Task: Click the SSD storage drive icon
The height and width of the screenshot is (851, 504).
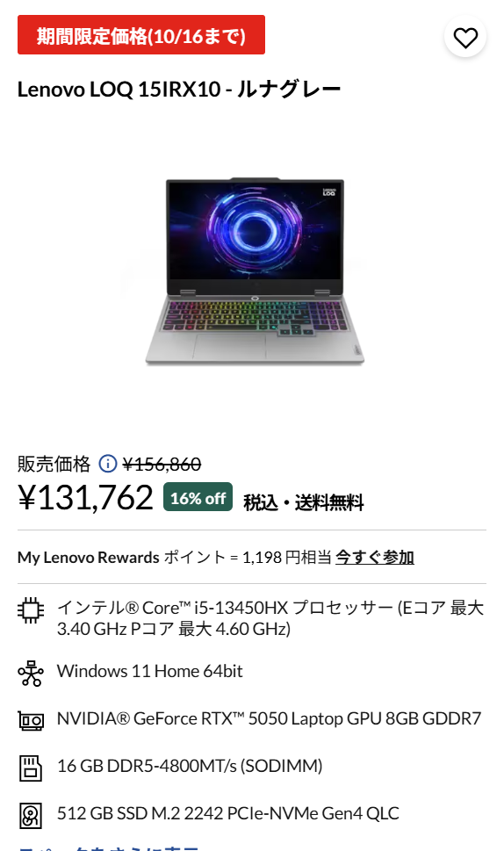Action: 31,815
